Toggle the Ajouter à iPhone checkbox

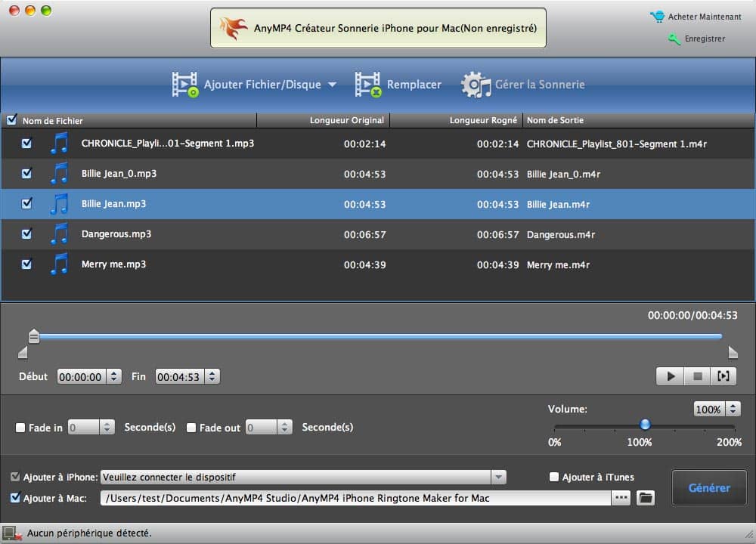(15, 477)
